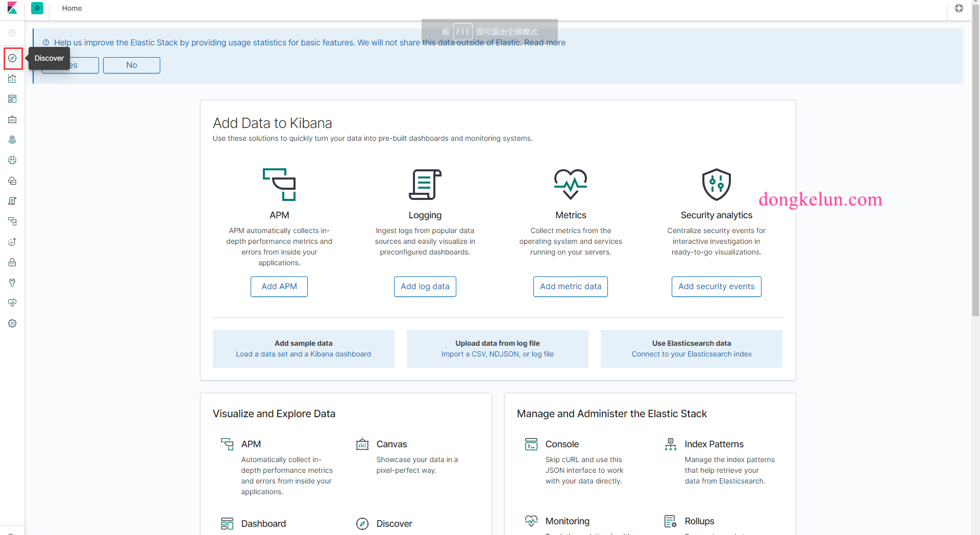The width and height of the screenshot is (980, 535).
Task: Load a data set and a Kibana dashboard
Action: [x=304, y=354]
